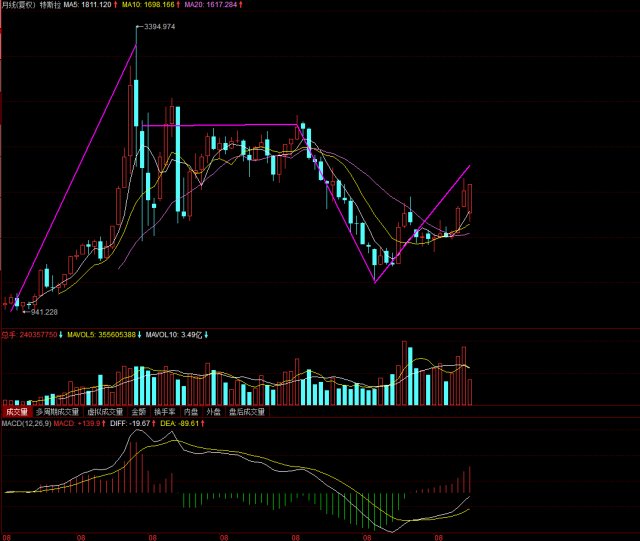Switch to the 多周期成交量 tab
The image size is (640, 541).
point(57,412)
